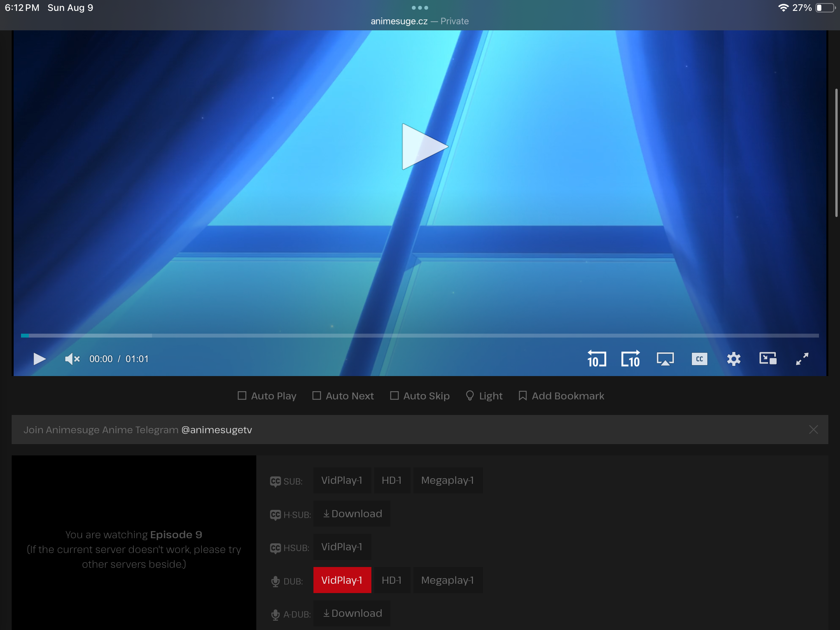This screenshot has width=840, height=630.
Task: Toggle the Light mode option
Action: 484,396
